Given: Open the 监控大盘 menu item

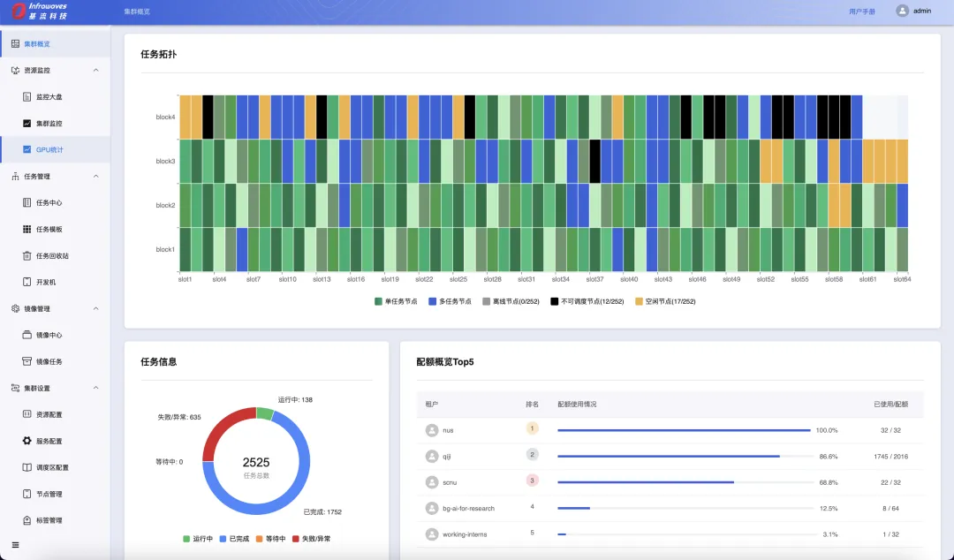Looking at the screenshot, I should coord(56,97).
